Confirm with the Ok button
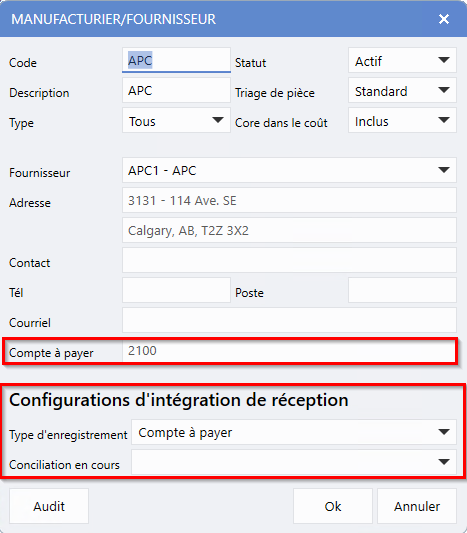 pyautogui.click(x=333, y=506)
